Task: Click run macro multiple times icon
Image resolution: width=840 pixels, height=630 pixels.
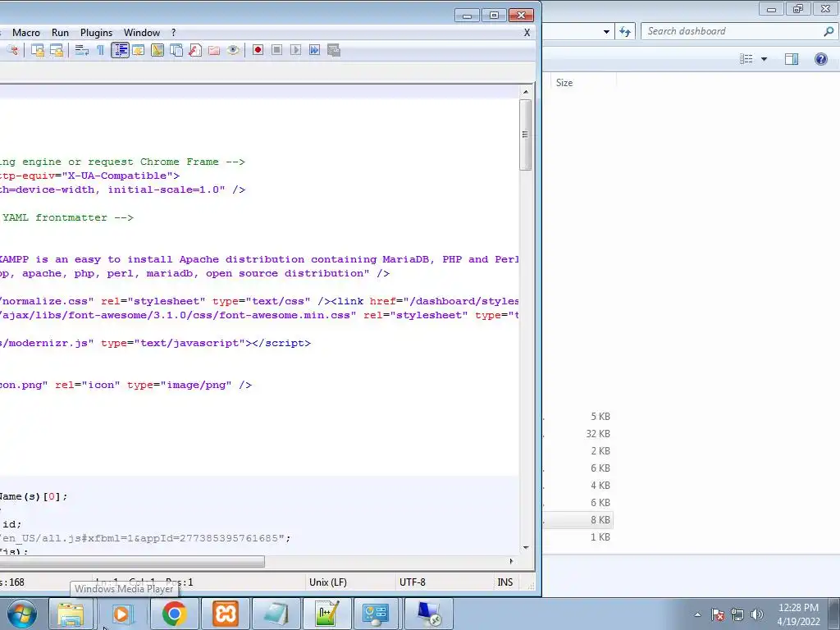Action: coord(314,50)
